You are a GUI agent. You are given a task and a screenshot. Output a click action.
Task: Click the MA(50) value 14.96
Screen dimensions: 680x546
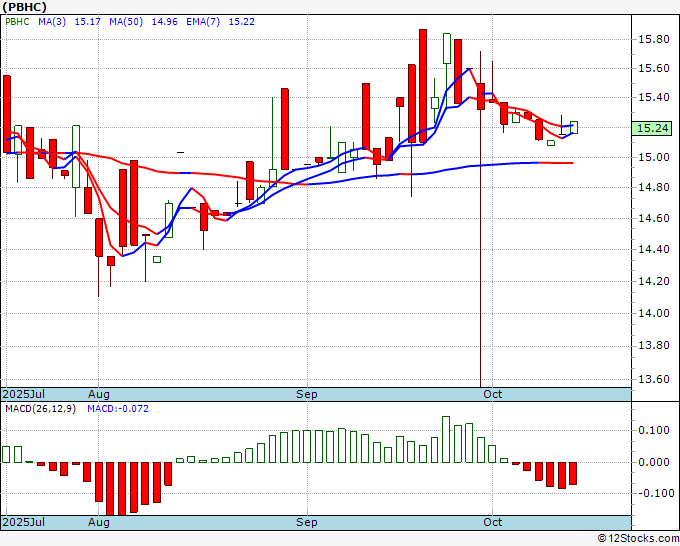164,22
